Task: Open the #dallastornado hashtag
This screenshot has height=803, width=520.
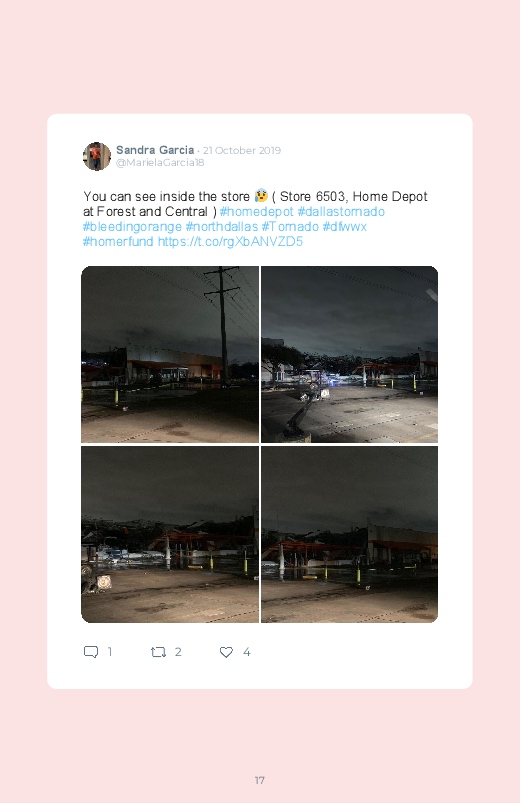Action: (341, 212)
